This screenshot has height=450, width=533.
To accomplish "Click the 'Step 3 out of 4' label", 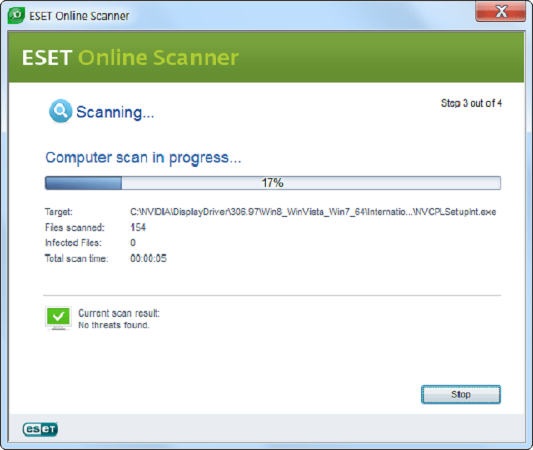I will tap(471, 103).
